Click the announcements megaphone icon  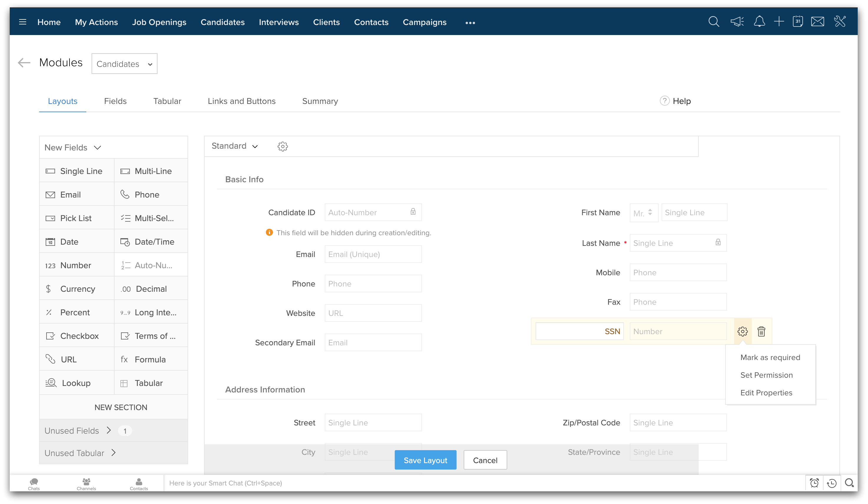[737, 22]
